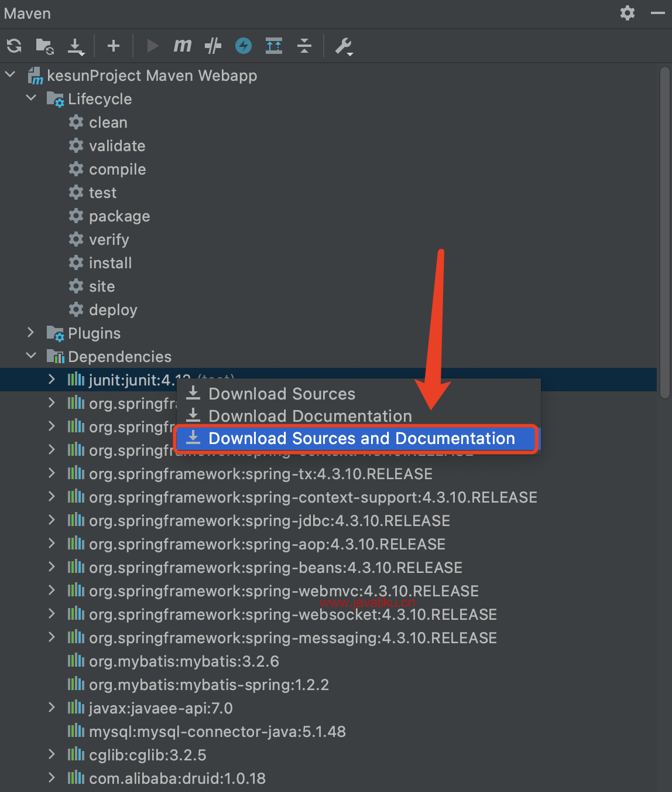The width and height of the screenshot is (672, 792).
Task: Select the kesunProject Maven Webapp project icon
Action: [36, 76]
